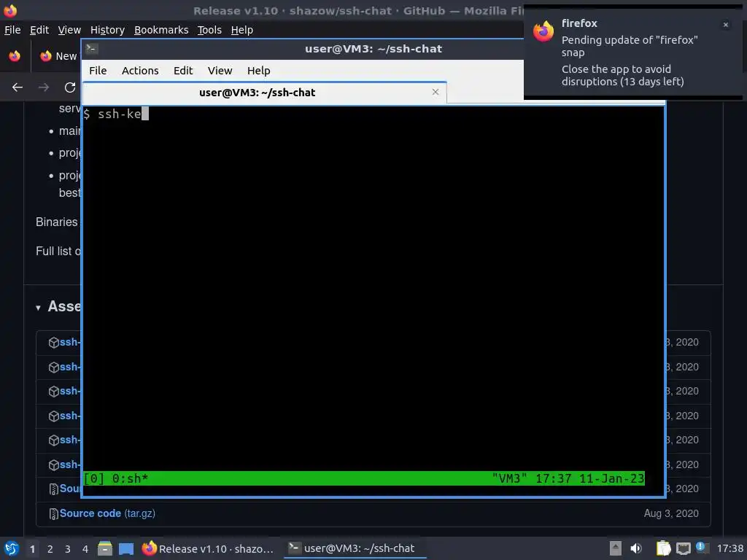The image size is (747, 560).
Task: Open Firefox History menu
Action: [x=107, y=30]
